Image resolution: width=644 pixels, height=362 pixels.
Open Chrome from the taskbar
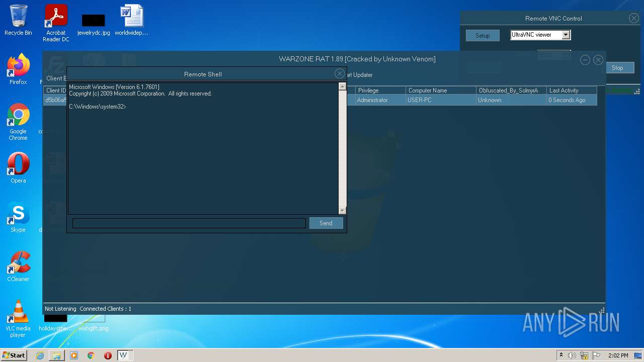click(91, 355)
